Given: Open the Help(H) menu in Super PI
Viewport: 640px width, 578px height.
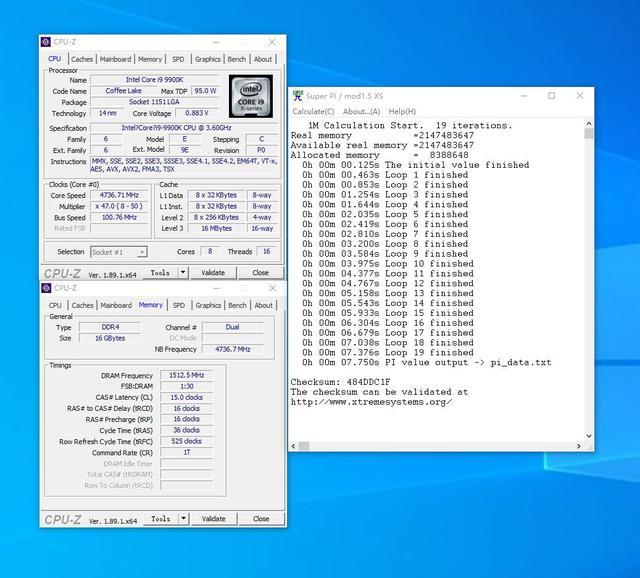Looking at the screenshot, I should [x=402, y=111].
